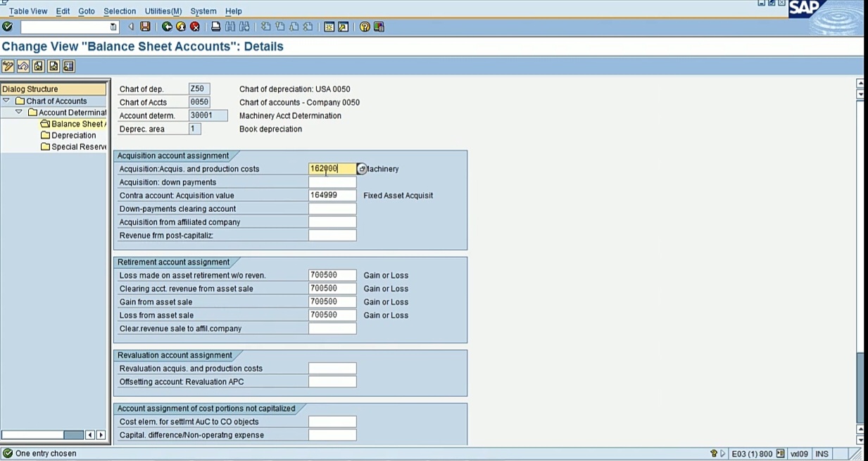Click the Previous Page icon
Screen dimensions: 868x461
(280, 27)
